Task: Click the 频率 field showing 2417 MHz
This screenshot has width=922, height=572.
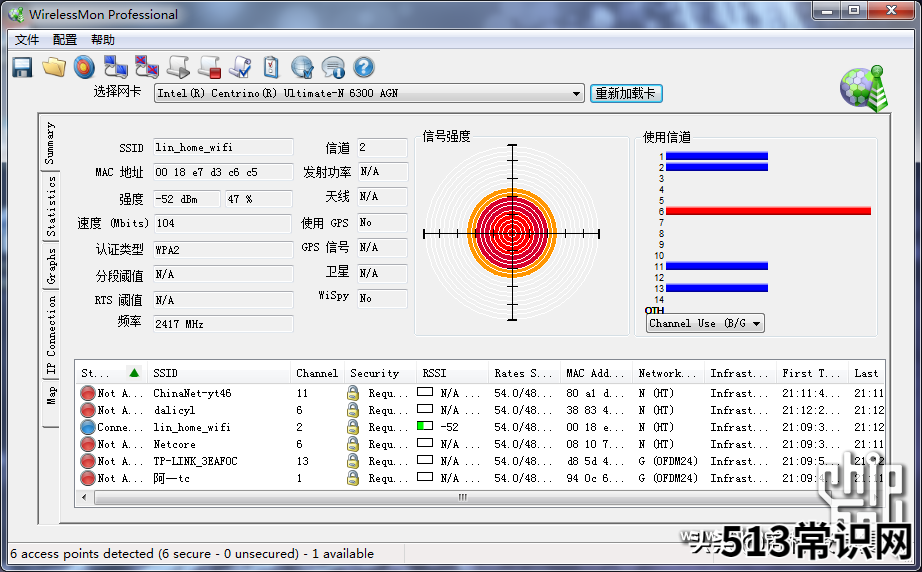Action: tap(223, 324)
